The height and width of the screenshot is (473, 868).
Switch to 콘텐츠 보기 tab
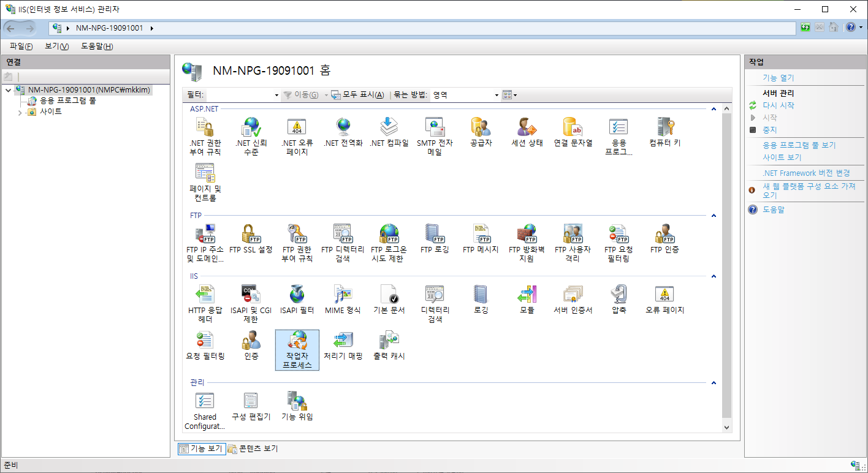point(253,449)
